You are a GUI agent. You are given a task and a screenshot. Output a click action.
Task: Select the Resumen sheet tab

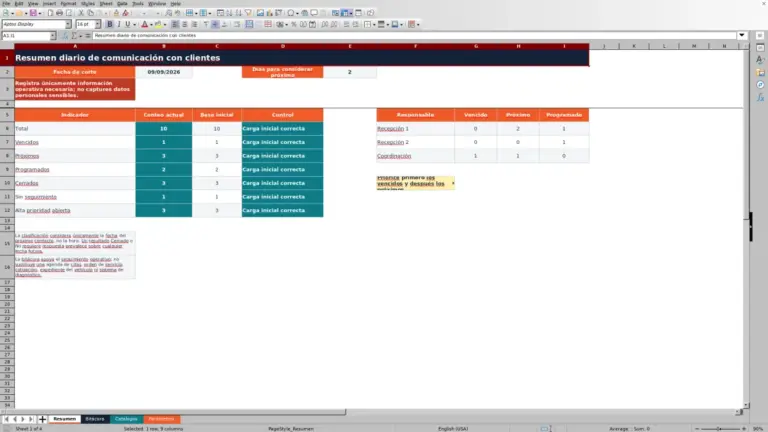coord(65,419)
